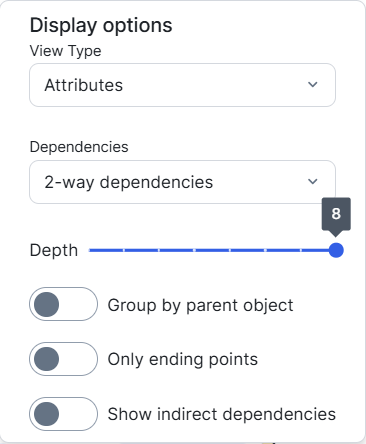The image size is (366, 444).
Task: Click the Depth value tooltip showing 8
Action: coord(336,214)
